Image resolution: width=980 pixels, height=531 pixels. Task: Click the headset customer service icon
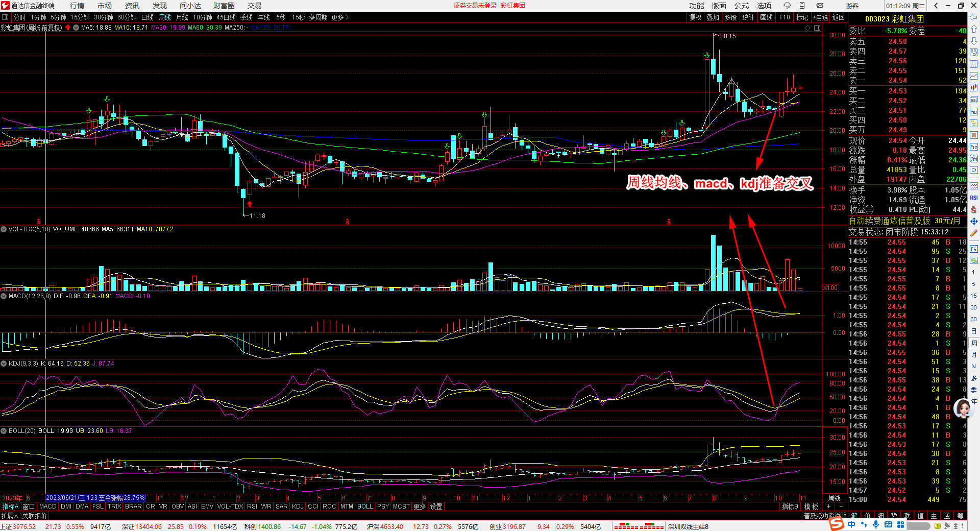(787, 6)
